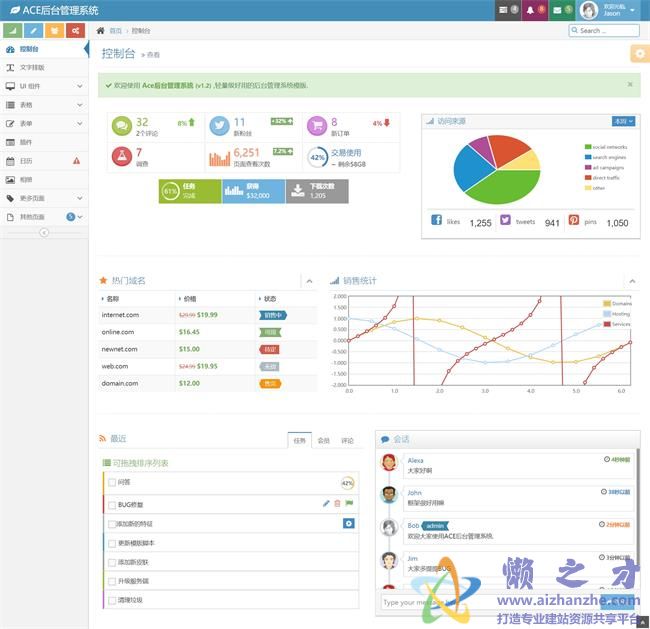Click the trash delete icon on BUG修复 row
This screenshot has height=629, width=650.
tap(337, 504)
